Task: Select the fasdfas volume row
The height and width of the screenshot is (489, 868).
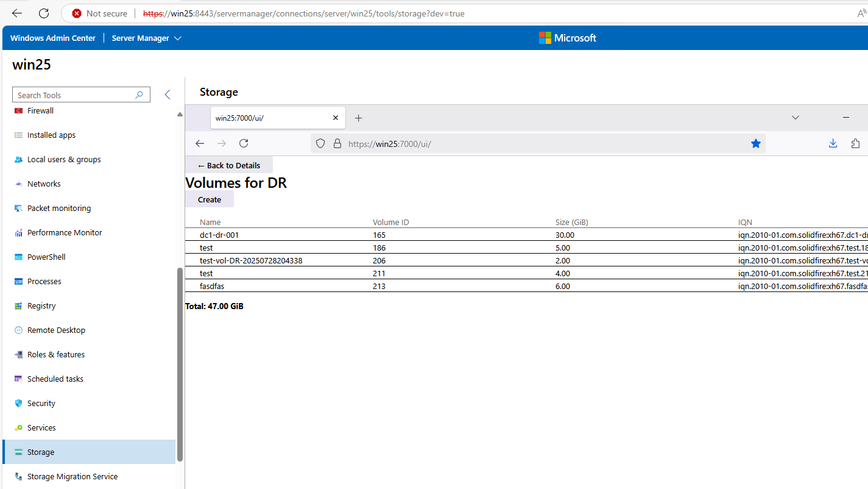Action: 526,286
